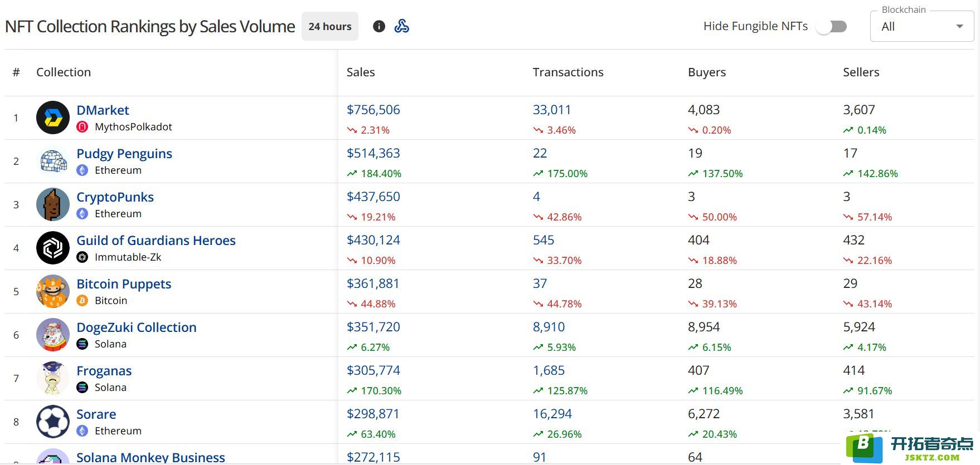The height and width of the screenshot is (465, 980).
Task: Open the Froganas collection link
Action: 104,371
